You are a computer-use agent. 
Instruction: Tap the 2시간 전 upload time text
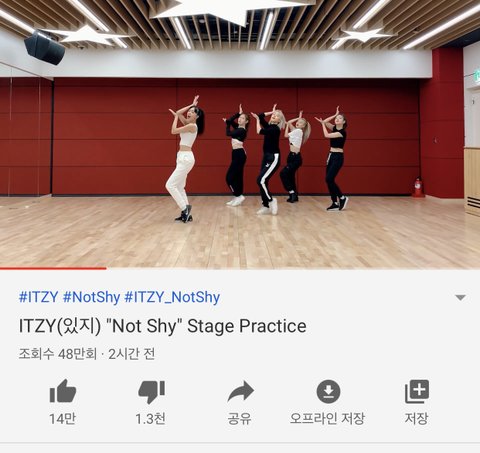pos(132,354)
